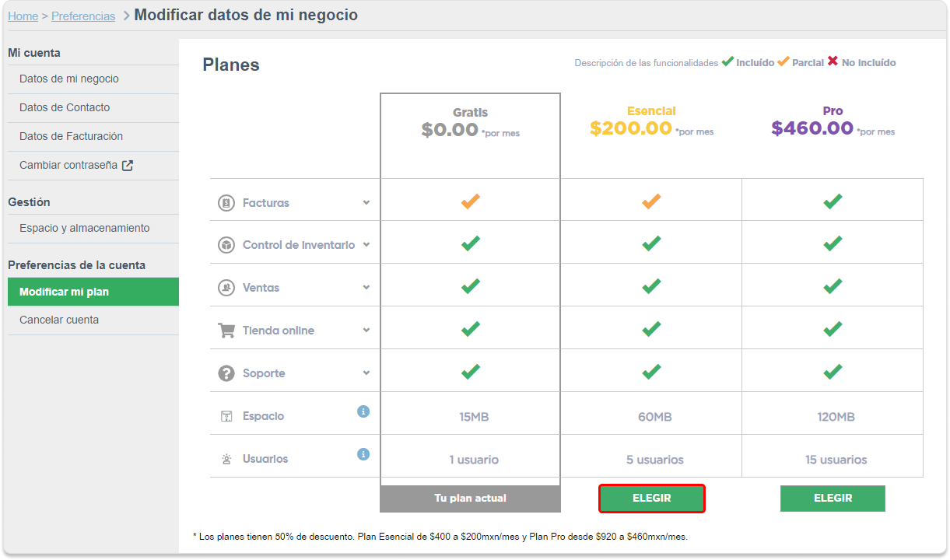Expand the Facturas feature row chevron
Viewport: 950px width, 560px height.
tap(366, 202)
